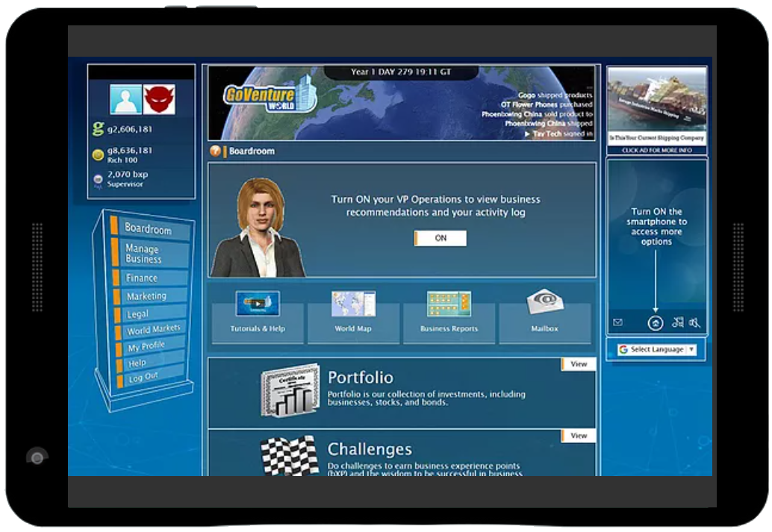The height and width of the screenshot is (532, 772).
Task: Open the Select Language dropdown
Action: tap(656, 349)
